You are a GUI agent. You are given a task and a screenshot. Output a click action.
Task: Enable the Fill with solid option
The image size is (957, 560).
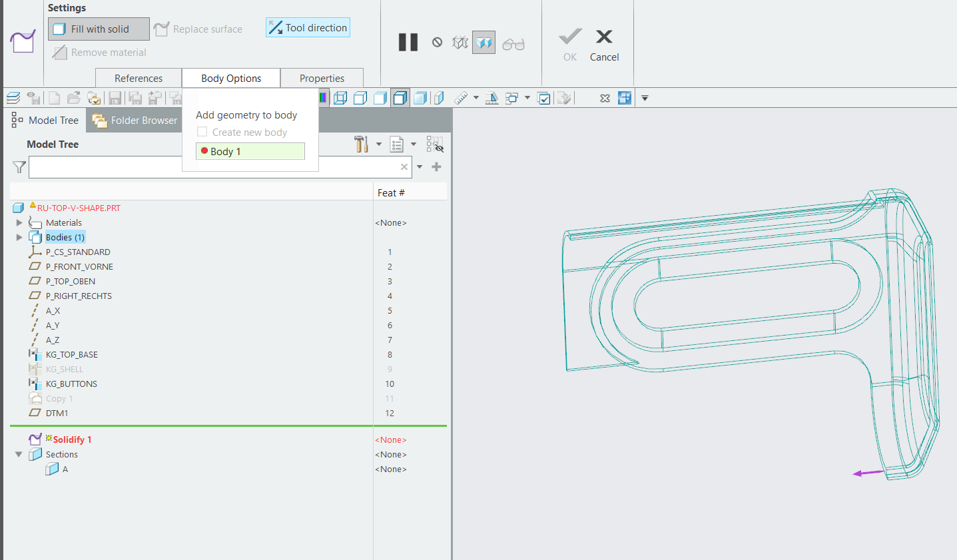click(98, 29)
